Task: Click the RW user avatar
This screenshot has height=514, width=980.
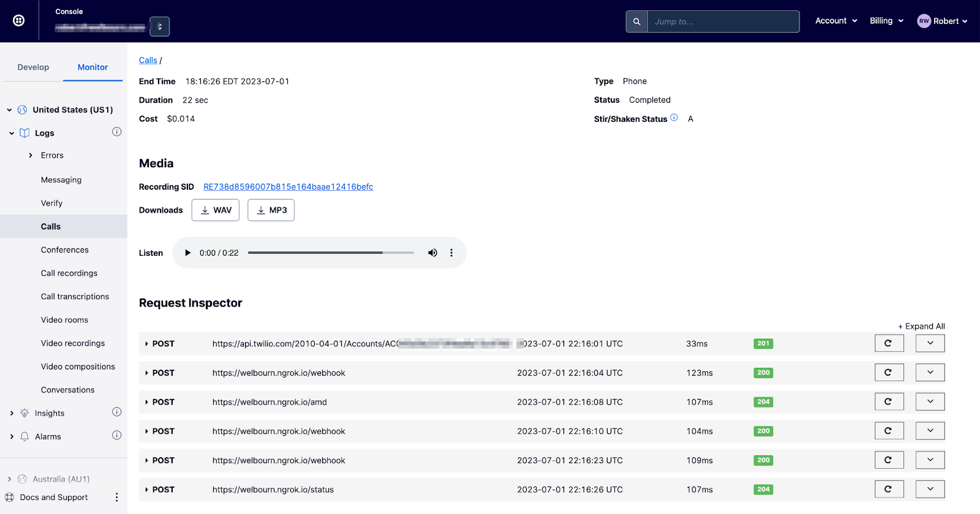Action: [924, 21]
